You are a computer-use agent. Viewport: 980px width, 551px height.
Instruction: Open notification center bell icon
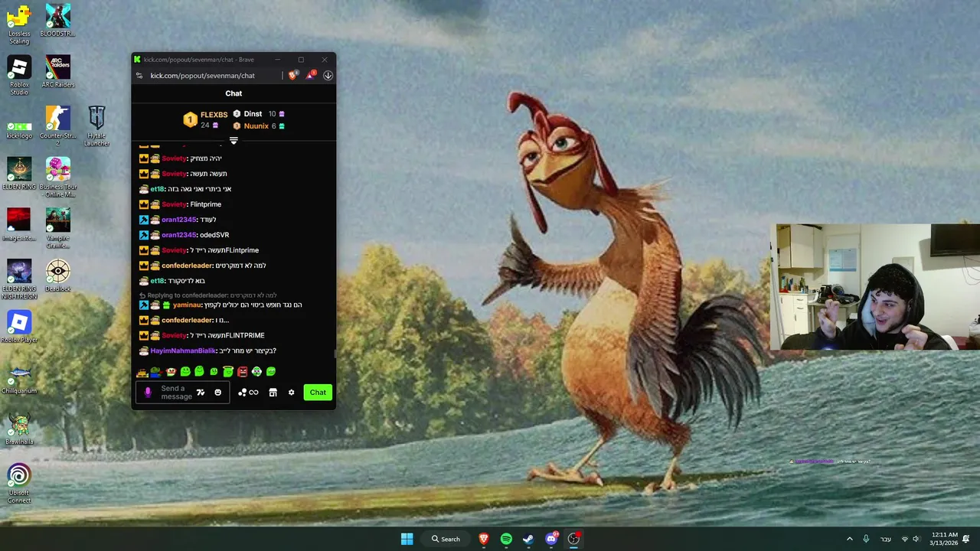966,539
